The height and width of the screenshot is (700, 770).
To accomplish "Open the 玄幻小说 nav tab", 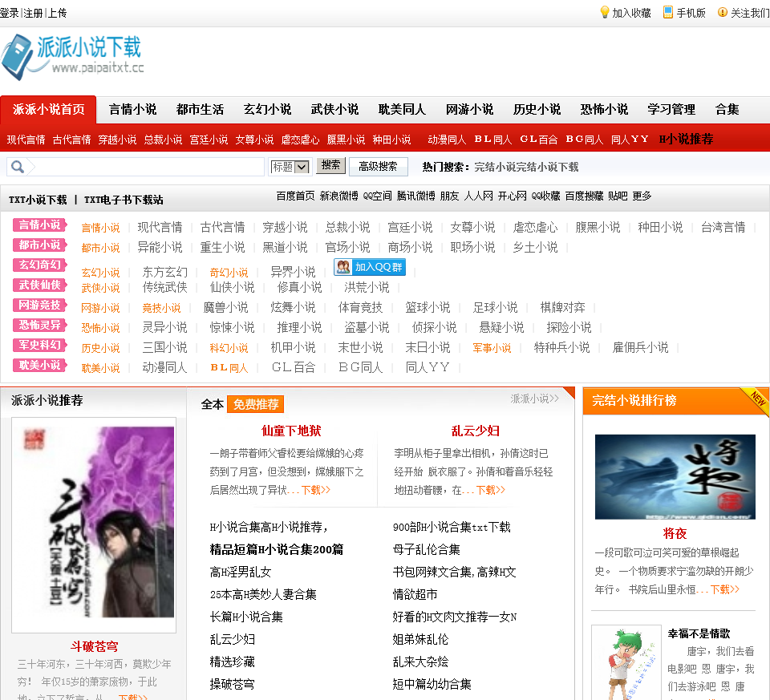I will tap(267, 110).
